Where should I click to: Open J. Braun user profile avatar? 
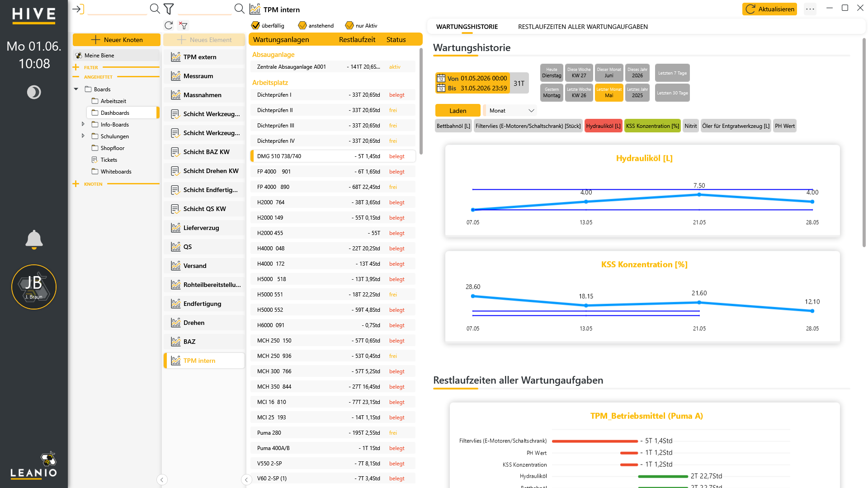pos(34,287)
